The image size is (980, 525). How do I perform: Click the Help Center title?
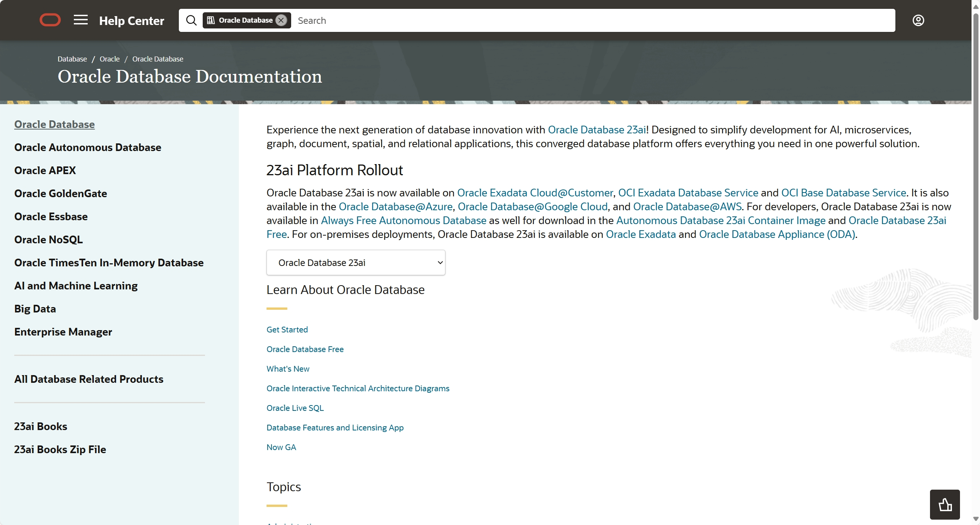coord(132,20)
